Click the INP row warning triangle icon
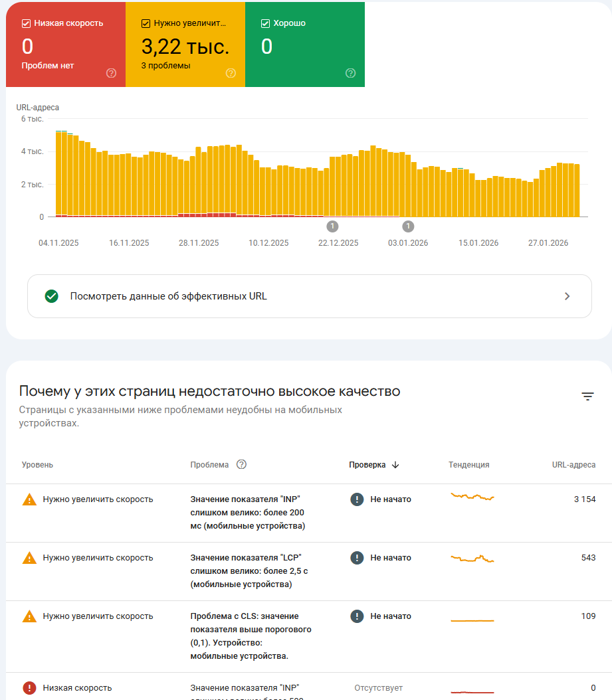Viewport: 612px width, 700px height. click(x=29, y=499)
